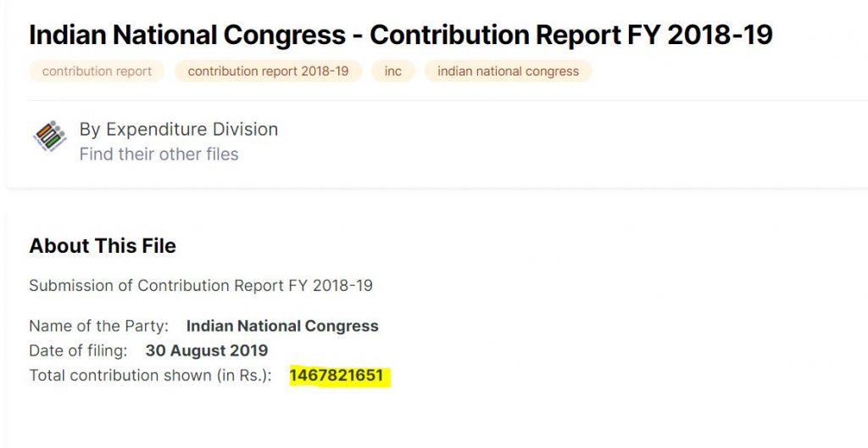Open the 'contribution report' tag
868x448 pixels.
(x=97, y=71)
